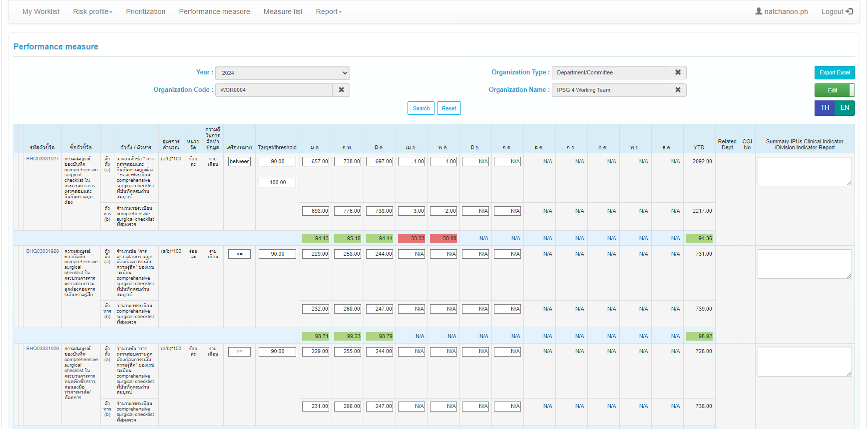Click summary text area for BHQ03031929

(x=805, y=362)
